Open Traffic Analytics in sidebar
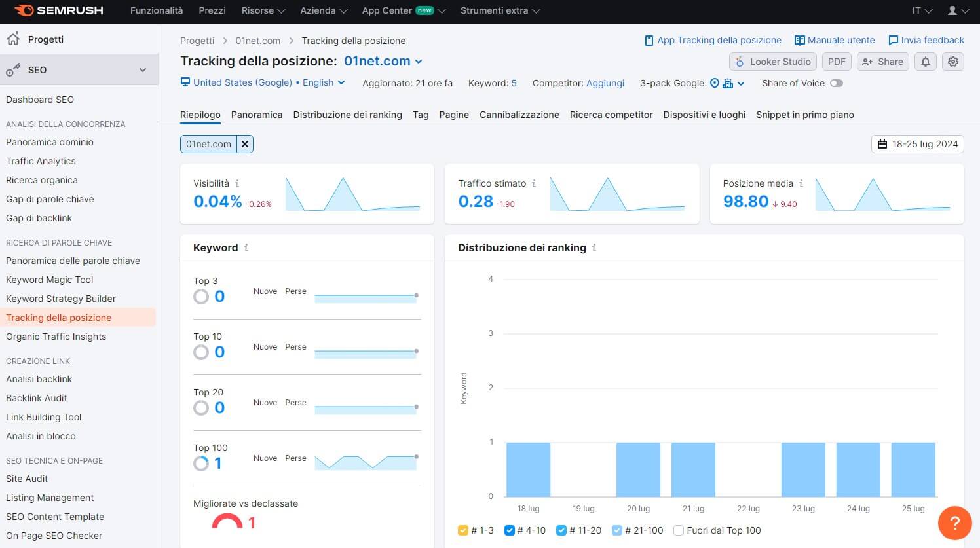 point(41,161)
